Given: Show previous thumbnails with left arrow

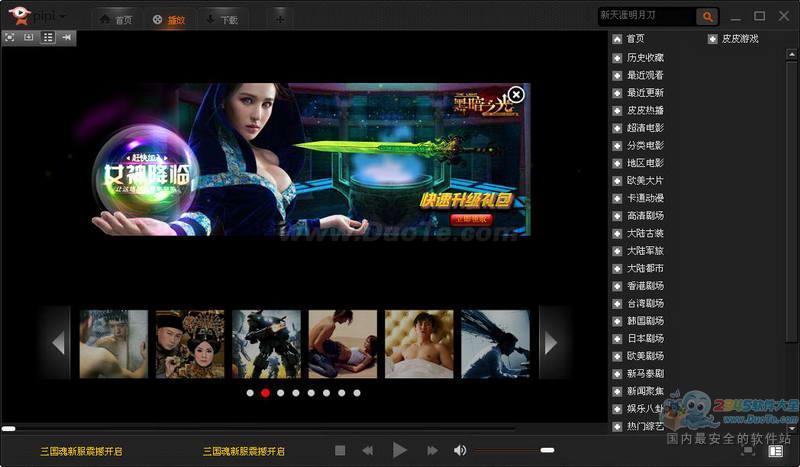Looking at the screenshot, I should [58, 342].
